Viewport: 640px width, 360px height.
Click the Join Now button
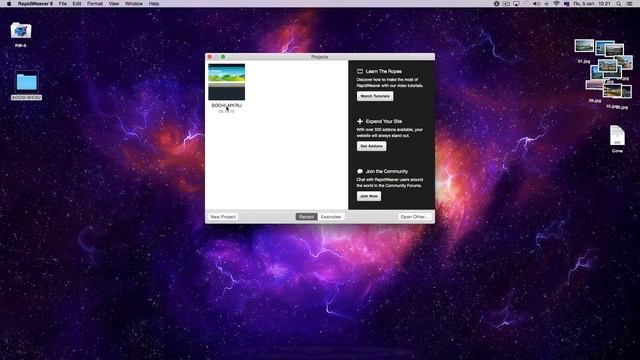[369, 196]
